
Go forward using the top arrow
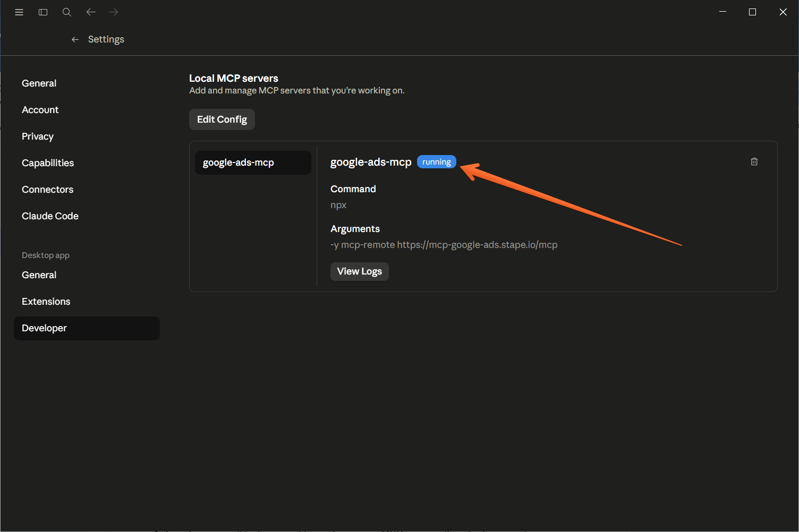113,12
